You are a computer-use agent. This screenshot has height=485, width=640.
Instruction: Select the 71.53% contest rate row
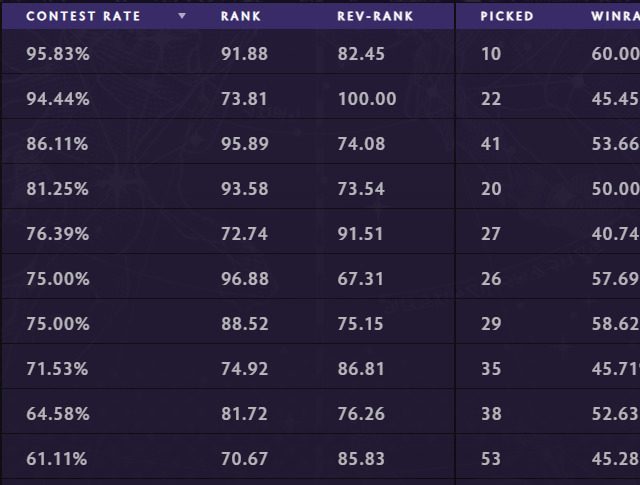(58, 369)
